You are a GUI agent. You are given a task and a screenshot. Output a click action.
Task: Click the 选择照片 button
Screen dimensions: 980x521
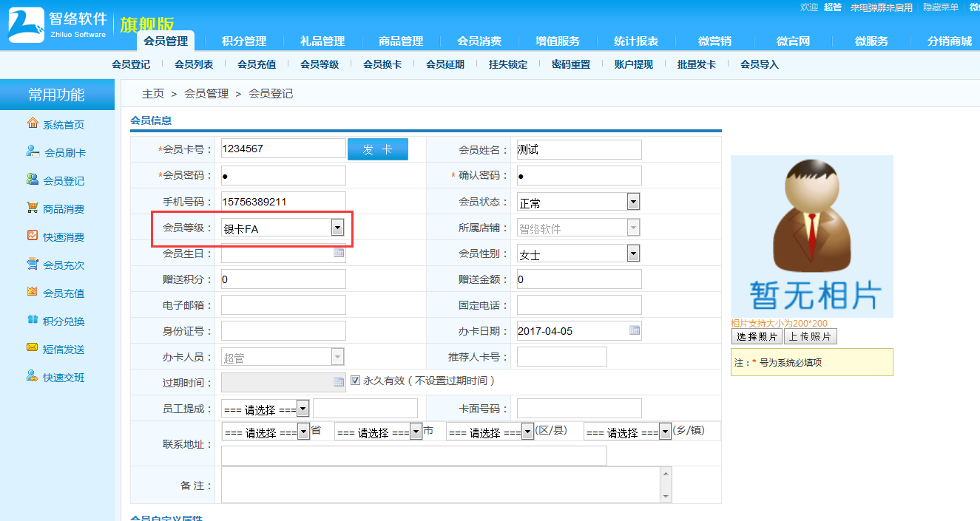[757, 337]
